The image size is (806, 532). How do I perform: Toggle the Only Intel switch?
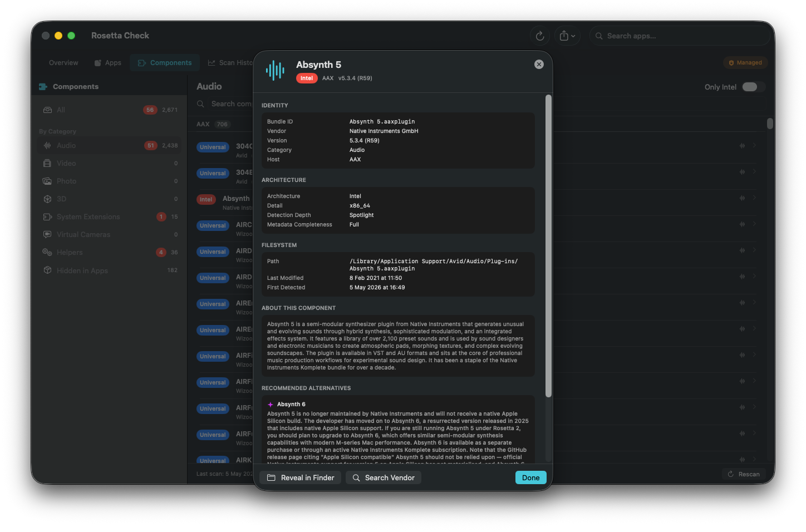tap(753, 87)
